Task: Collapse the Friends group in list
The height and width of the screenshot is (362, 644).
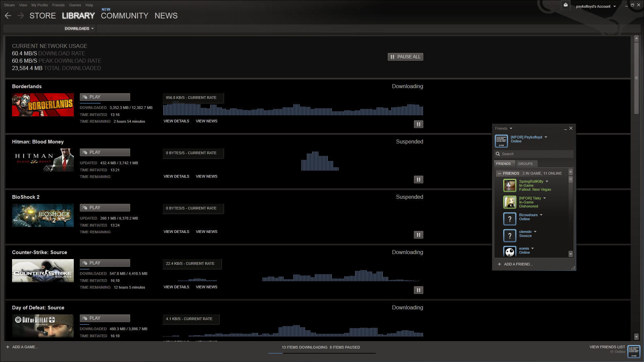Action: click(x=499, y=173)
